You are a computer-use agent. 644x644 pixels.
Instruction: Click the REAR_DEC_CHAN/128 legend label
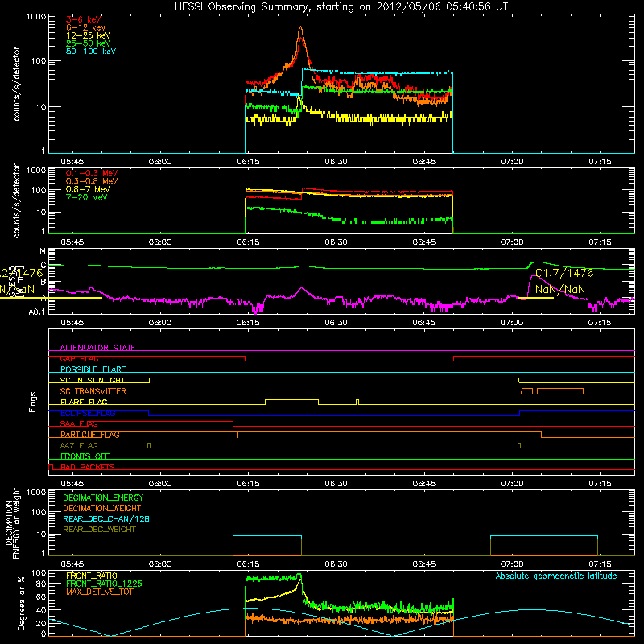click(106, 519)
